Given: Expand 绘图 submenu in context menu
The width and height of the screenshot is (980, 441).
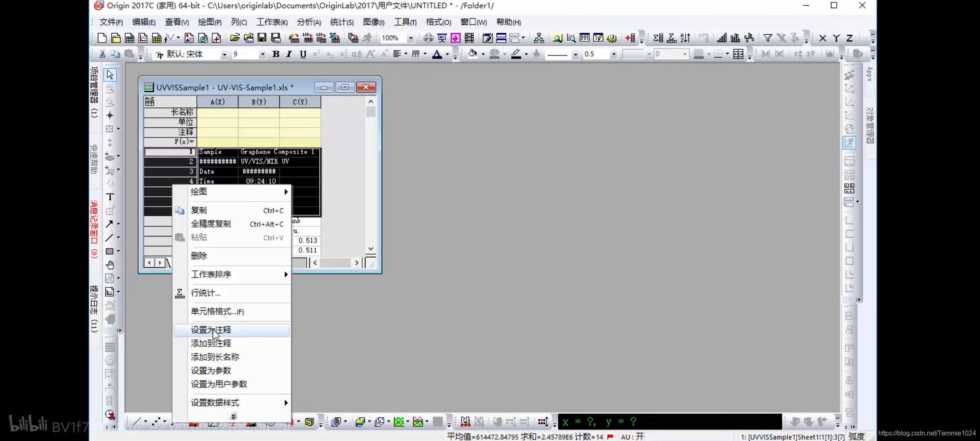Looking at the screenshot, I should tap(231, 192).
